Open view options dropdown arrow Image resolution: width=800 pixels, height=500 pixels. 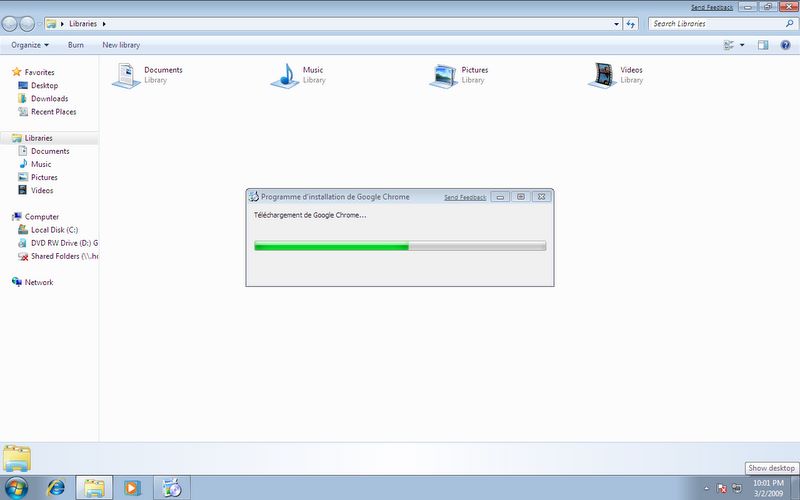[x=742, y=45]
